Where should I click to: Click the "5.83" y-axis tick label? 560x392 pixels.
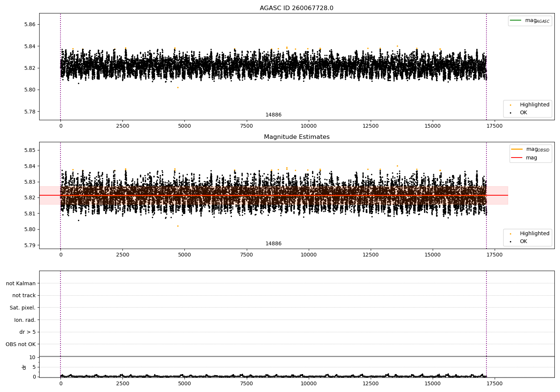coord(30,182)
